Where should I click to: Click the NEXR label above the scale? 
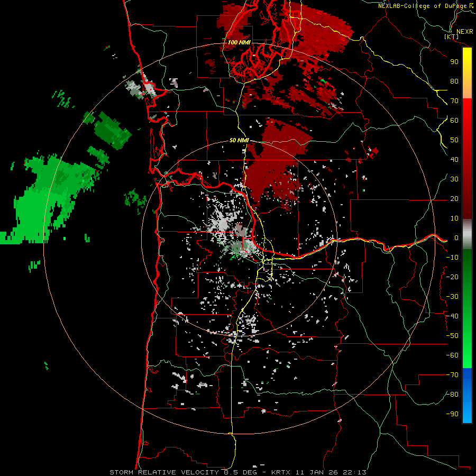point(464,32)
